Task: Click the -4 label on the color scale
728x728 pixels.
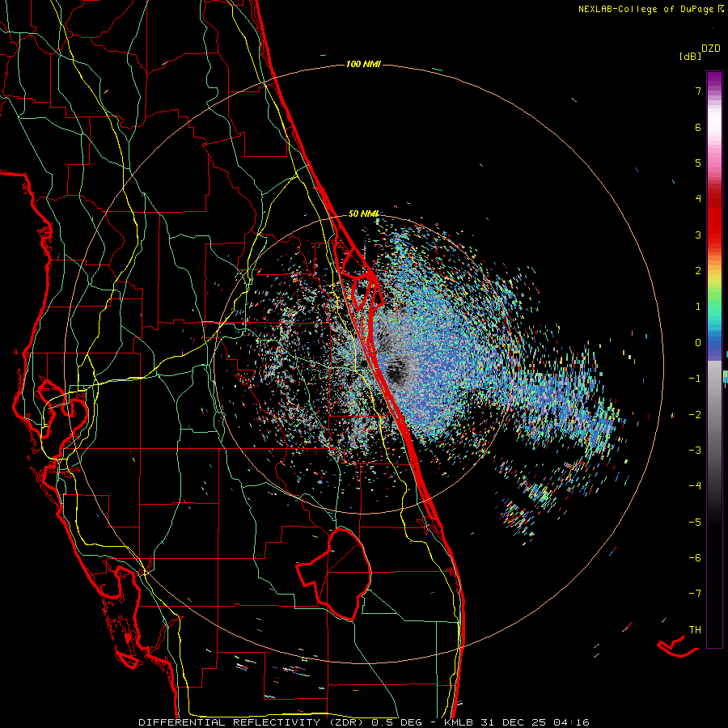Action: pos(695,486)
